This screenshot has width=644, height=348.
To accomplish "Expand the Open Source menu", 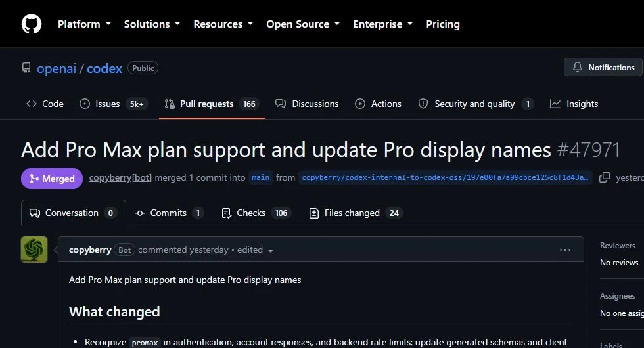I will click(x=303, y=24).
